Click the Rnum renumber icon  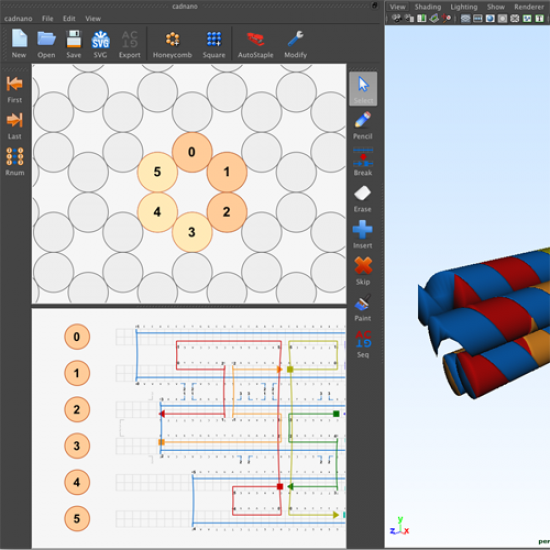pos(14,162)
